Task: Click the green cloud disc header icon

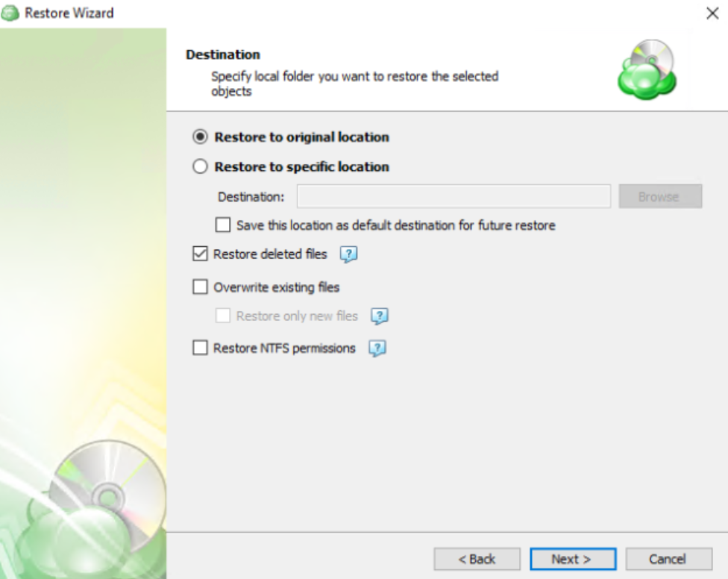Action: 647,69
